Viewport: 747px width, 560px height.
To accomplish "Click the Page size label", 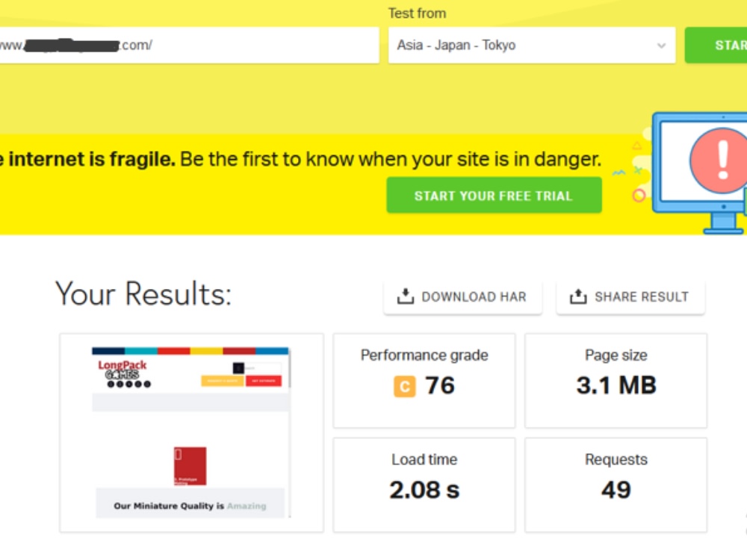I will point(616,355).
